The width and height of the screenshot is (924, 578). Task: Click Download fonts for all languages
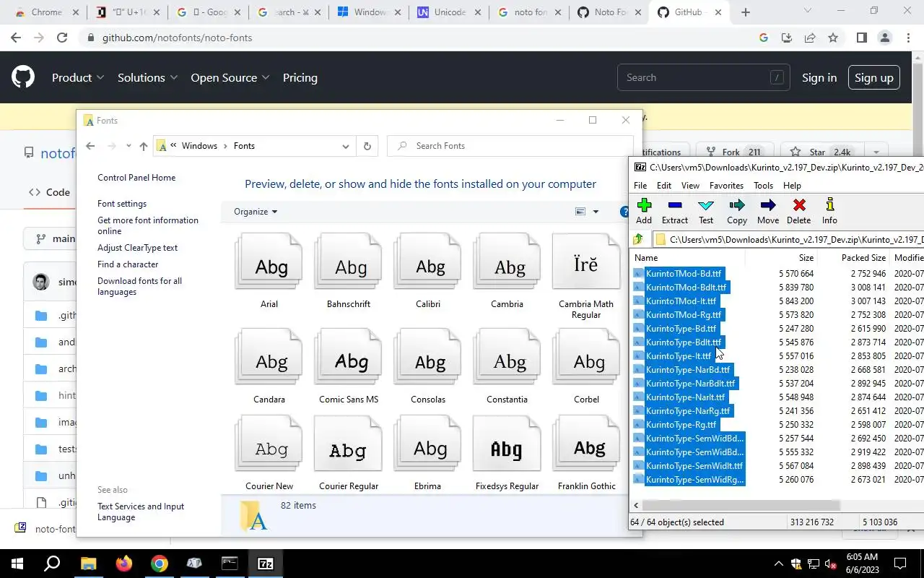pos(139,286)
